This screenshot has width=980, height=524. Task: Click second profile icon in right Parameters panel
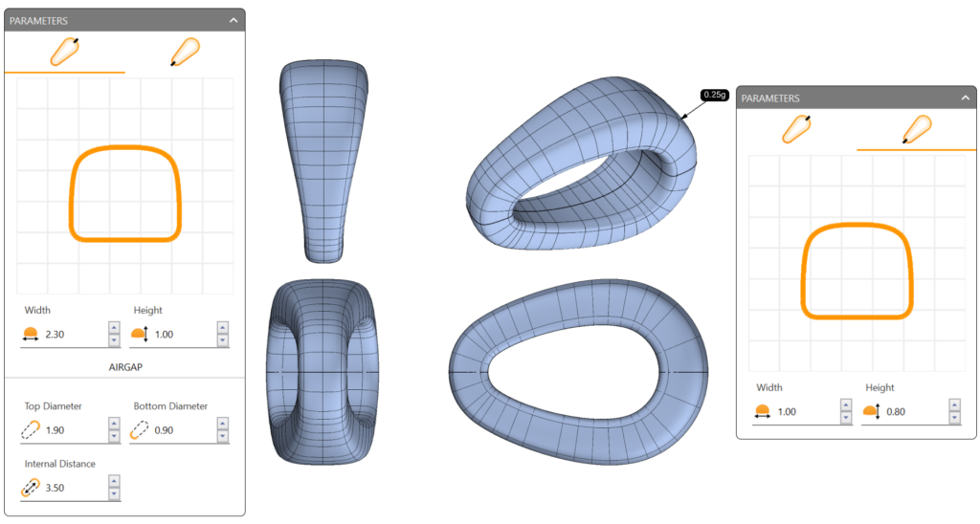[916, 129]
